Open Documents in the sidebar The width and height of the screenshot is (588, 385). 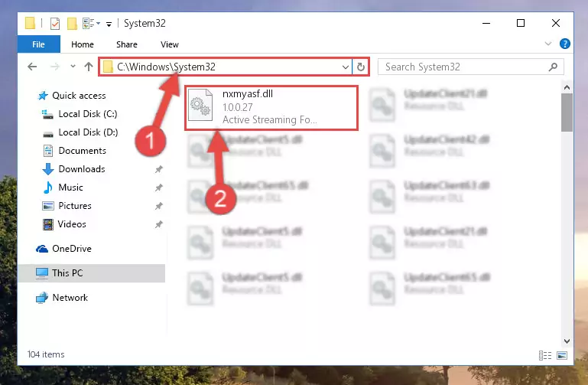[82, 151]
